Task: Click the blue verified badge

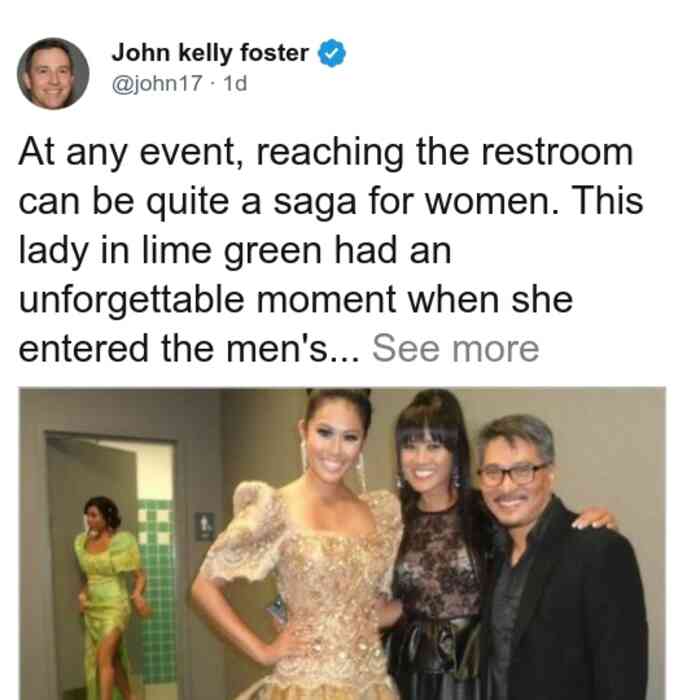Action: 332,53
